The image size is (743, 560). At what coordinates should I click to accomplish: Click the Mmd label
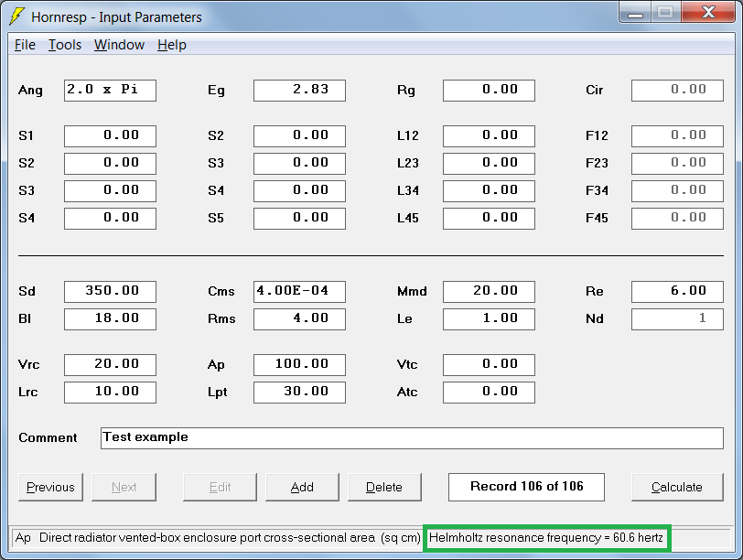pos(412,291)
